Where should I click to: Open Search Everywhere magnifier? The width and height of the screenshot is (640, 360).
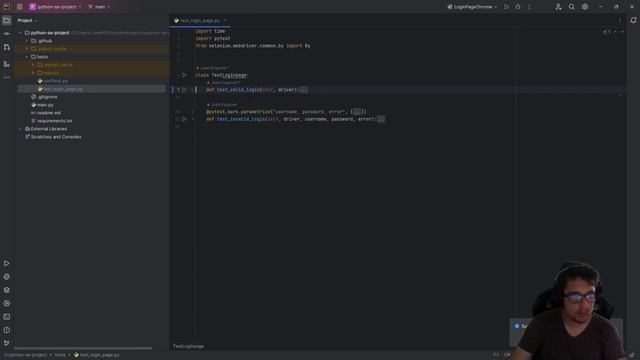pyautogui.click(x=571, y=7)
